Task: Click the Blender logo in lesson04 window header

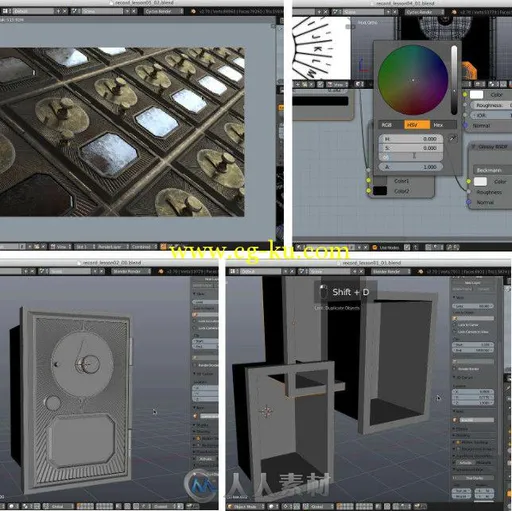Action: coord(454,12)
